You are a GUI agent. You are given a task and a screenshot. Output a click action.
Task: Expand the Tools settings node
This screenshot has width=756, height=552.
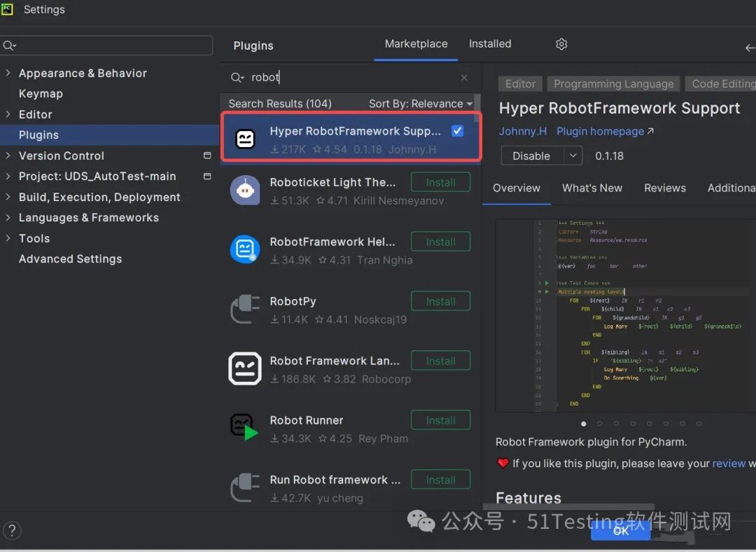[8, 238]
